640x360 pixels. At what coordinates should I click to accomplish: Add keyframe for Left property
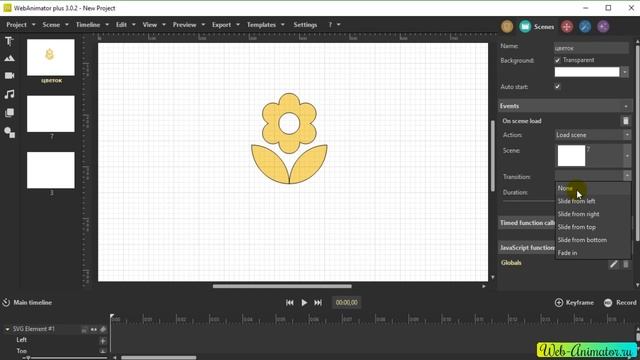(x=103, y=340)
